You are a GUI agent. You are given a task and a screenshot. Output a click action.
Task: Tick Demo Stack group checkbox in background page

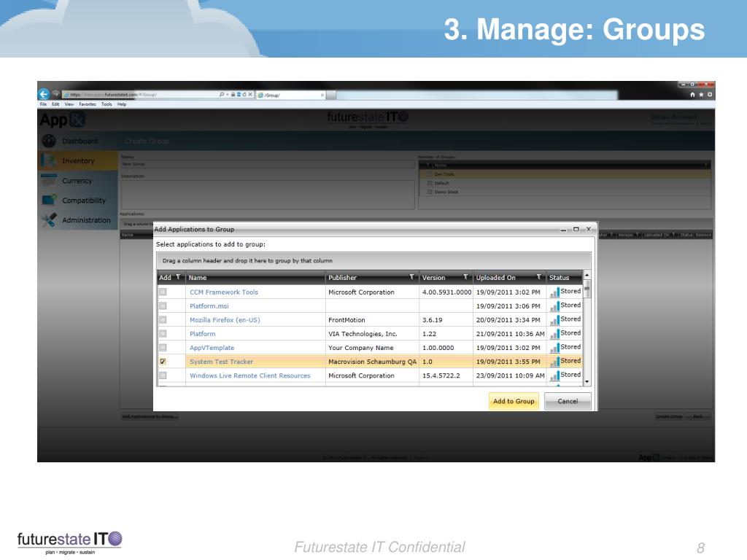click(430, 192)
